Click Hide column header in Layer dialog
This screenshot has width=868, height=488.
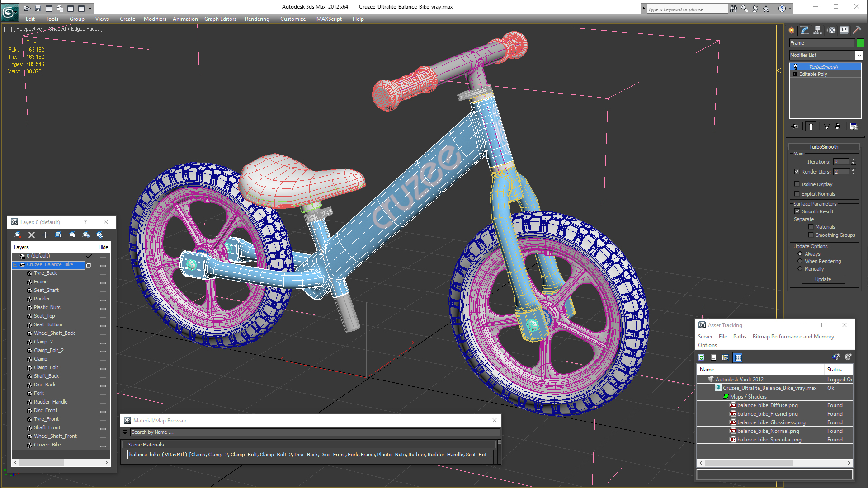point(103,247)
